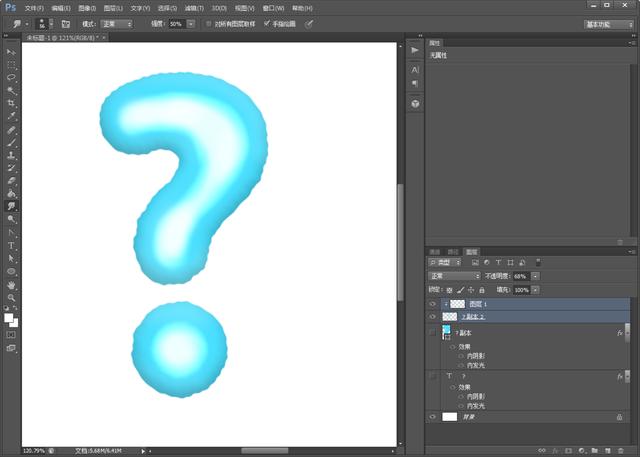
Task: Select the Crop tool
Action: pos(11,103)
